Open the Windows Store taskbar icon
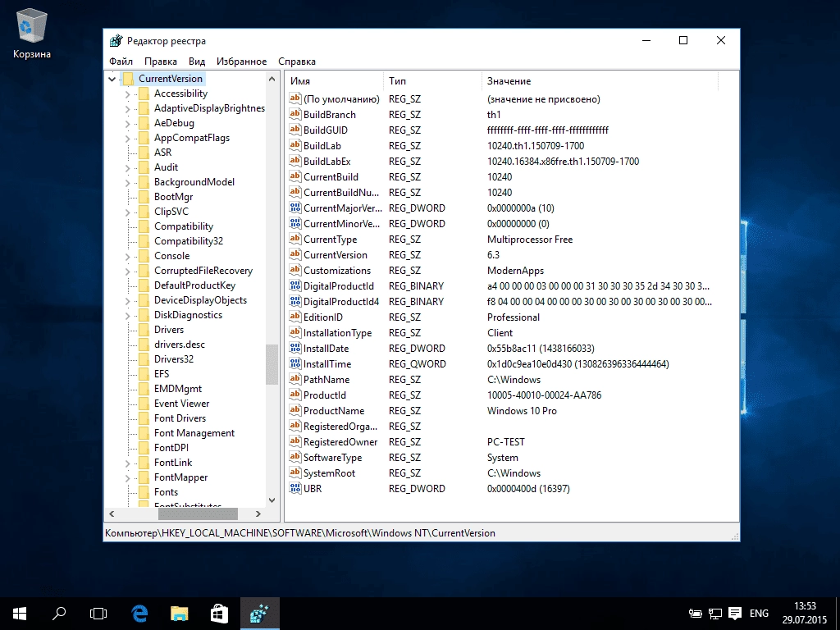The width and height of the screenshot is (840, 630). click(219, 614)
